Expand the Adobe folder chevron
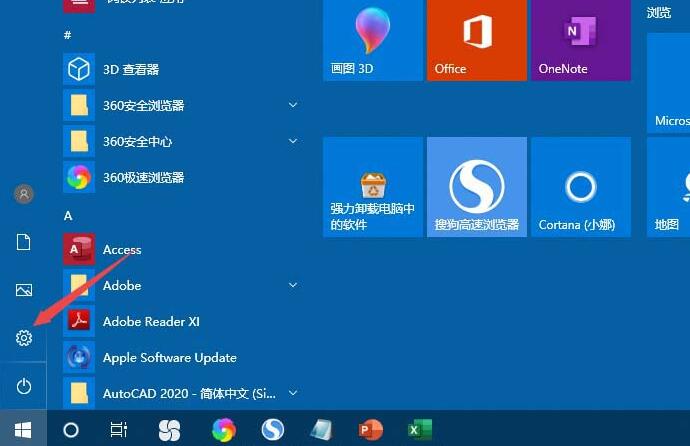The width and height of the screenshot is (690, 446). pos(293,285)
